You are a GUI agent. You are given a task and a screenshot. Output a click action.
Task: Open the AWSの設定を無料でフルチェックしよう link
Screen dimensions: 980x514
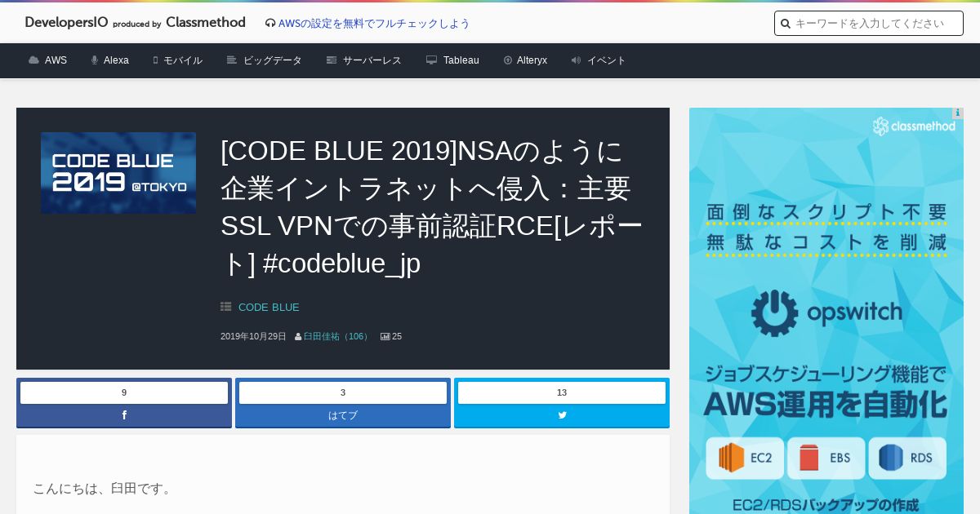coord(374,24)
